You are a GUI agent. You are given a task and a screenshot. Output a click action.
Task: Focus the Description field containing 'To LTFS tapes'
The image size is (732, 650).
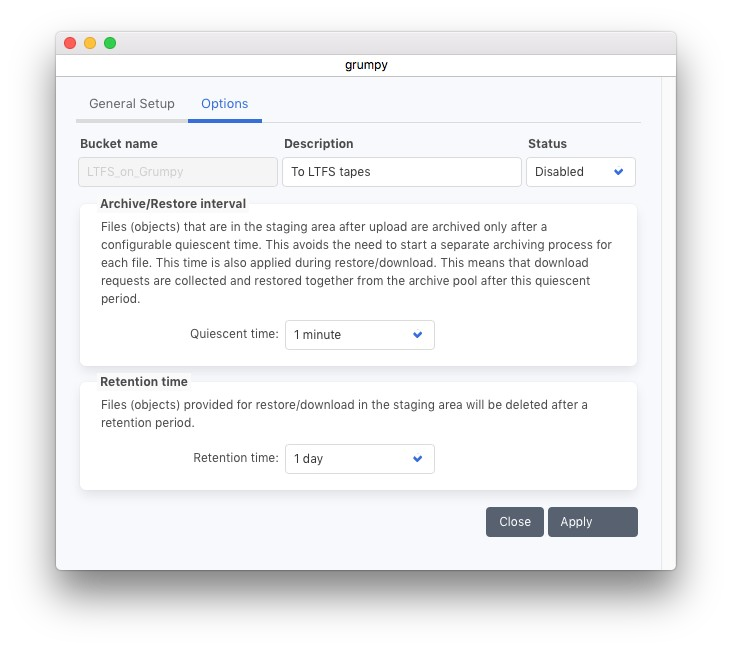401,172
